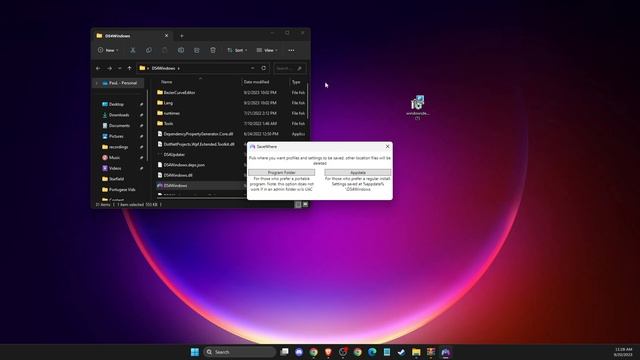The height and width of the screenshot is (360, 640).
Task: Select the desktop shortcut icon on wallpaper
Action: pyautogui.click(x=417, y=107)
